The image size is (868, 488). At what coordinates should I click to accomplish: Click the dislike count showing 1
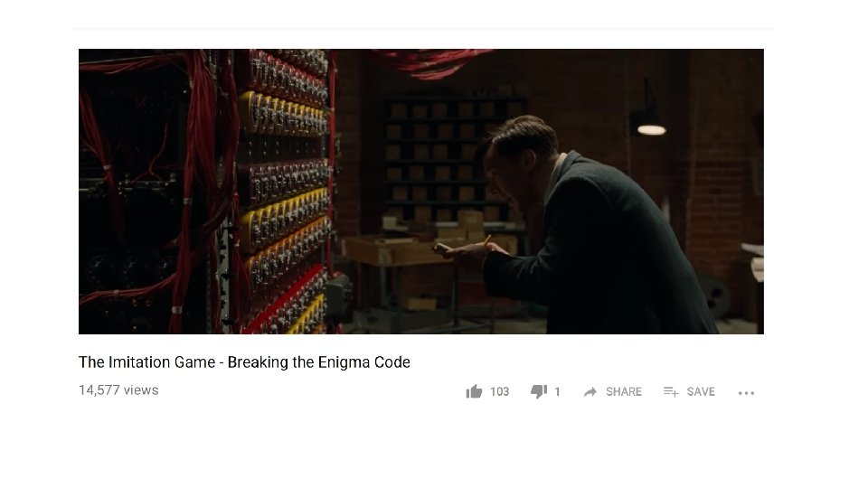[x=558, y=391]
